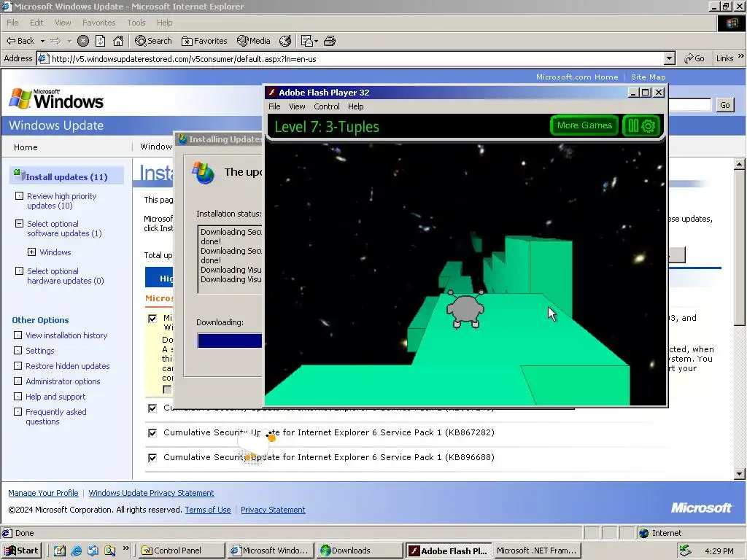Click the Microsoft.com Home link
Image resolution: width=747 pixels, height=560 pixels.
(x=577, y=77)
